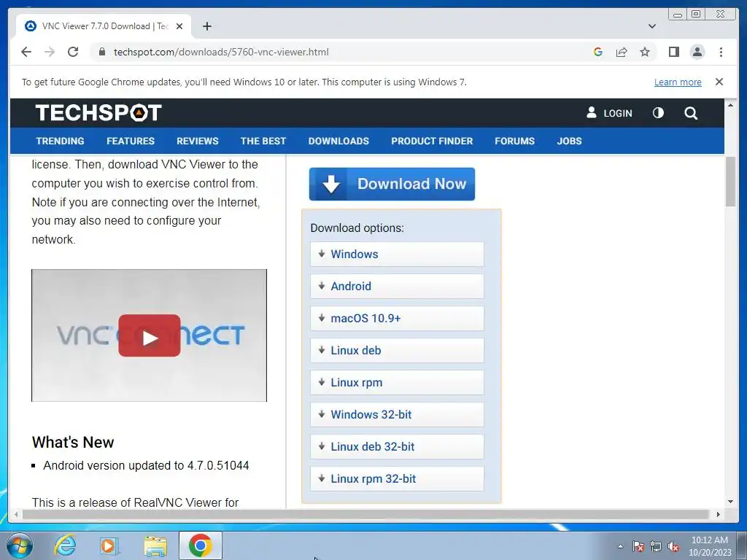Image resolution: width=747 pixels, height=560 pixels.
Task: Click the vertical page scrollbar thumb
Action: [x=730, y=181]
